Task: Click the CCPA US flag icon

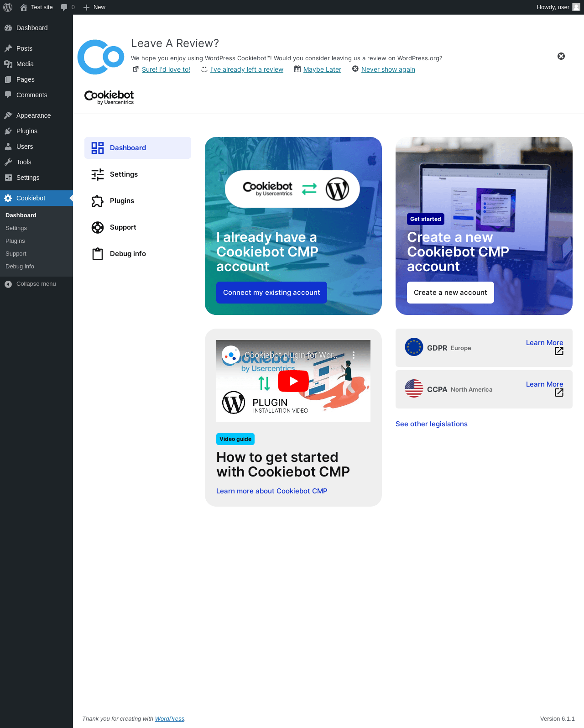Action: (x=414, y=388)
